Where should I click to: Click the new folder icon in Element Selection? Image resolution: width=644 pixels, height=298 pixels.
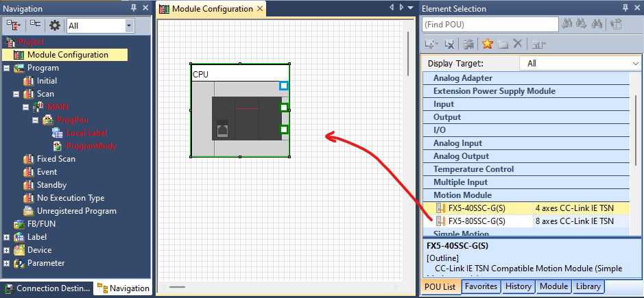click(503, 44)
